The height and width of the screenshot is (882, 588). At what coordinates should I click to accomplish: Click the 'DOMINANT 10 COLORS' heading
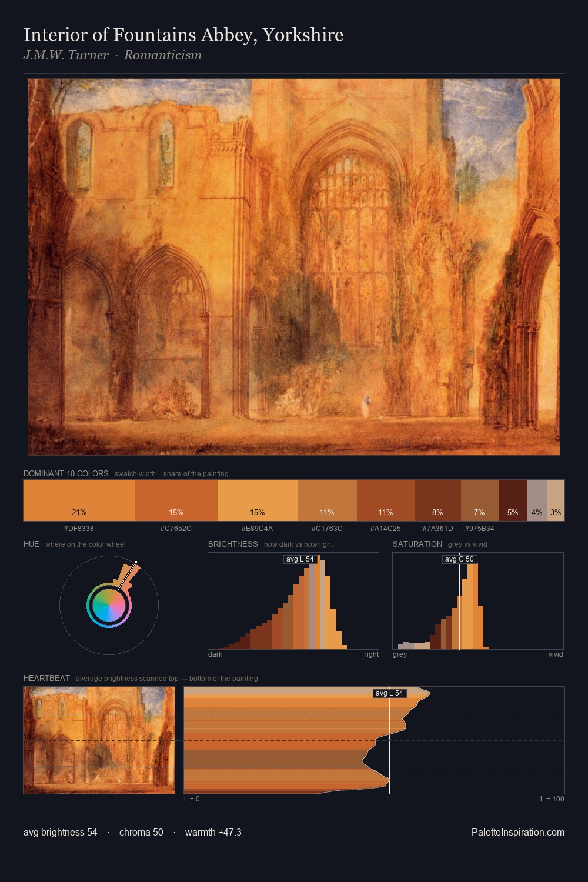[66, 473]
